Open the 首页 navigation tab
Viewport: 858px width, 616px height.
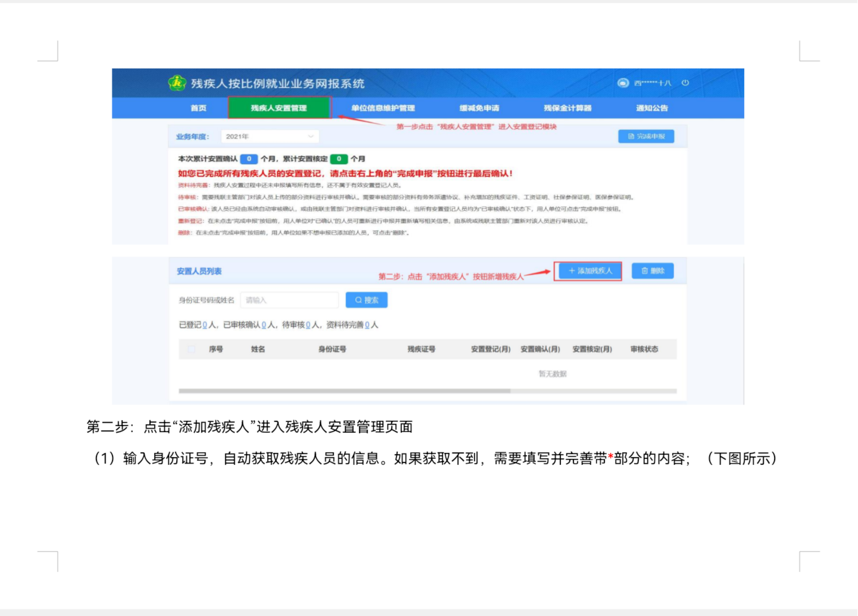pos(198,108)
